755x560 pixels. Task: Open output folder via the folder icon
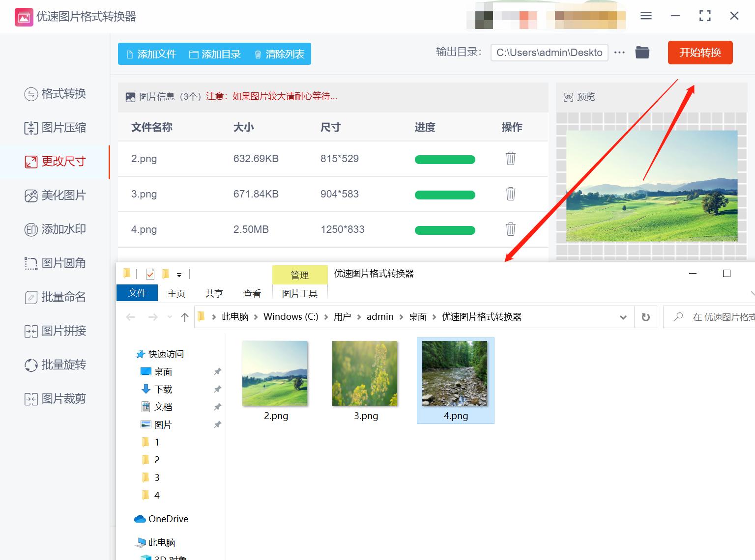642,52
